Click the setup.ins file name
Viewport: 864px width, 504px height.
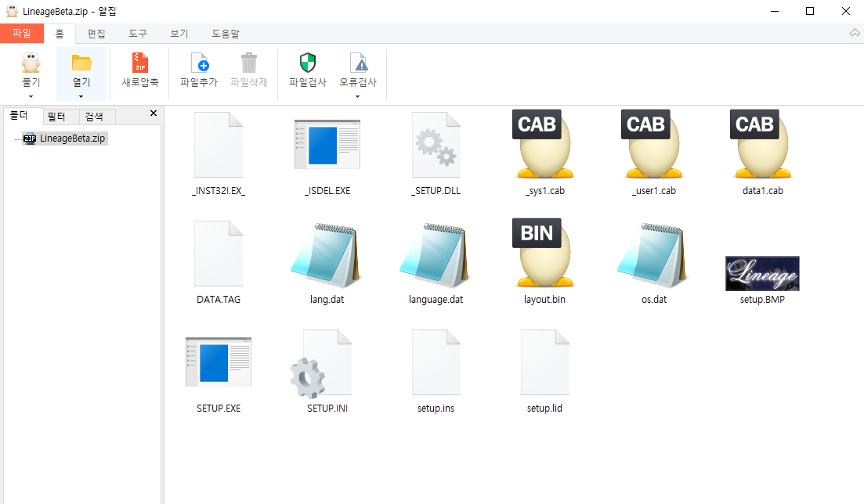pos(436,409)
